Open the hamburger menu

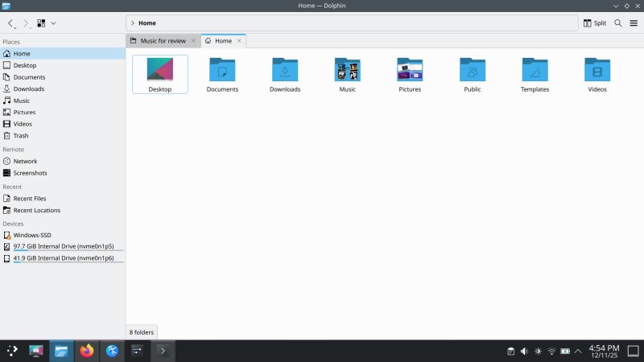click(x=634, y=23)
